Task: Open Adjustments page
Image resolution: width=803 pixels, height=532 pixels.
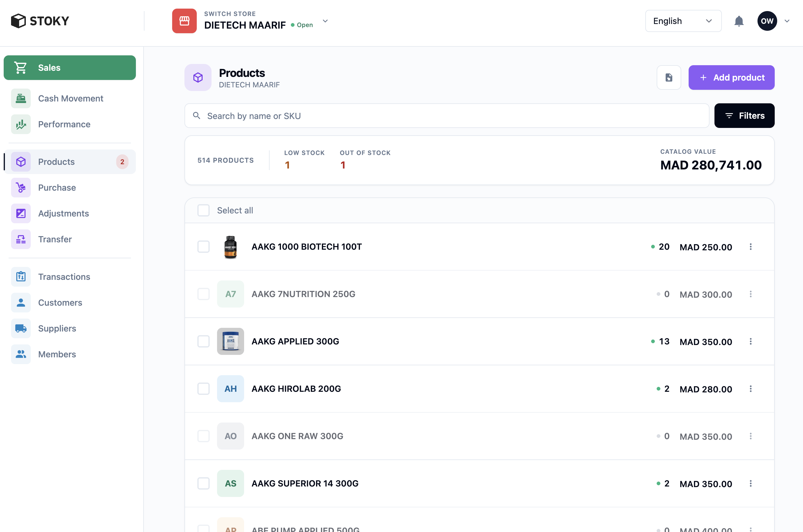Action: tap(70, 213)
